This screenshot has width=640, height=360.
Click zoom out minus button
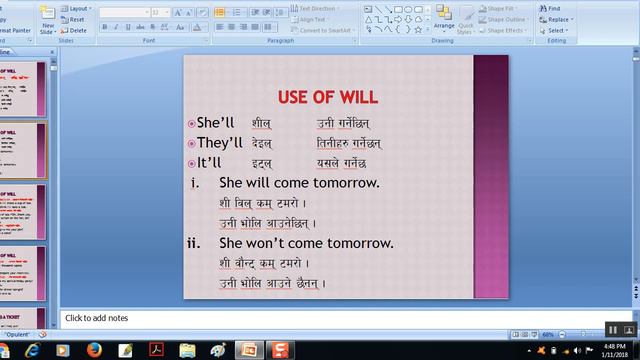coord(562,334)
